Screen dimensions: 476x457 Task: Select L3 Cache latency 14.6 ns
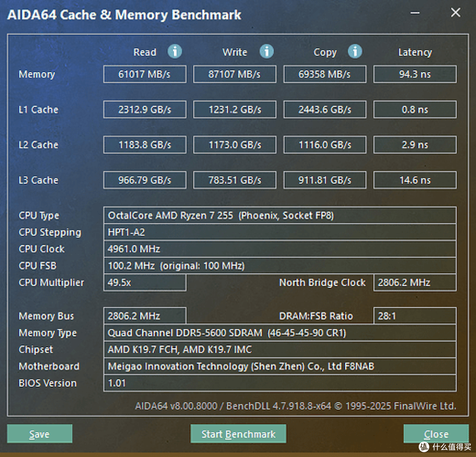tap(415, 180)
